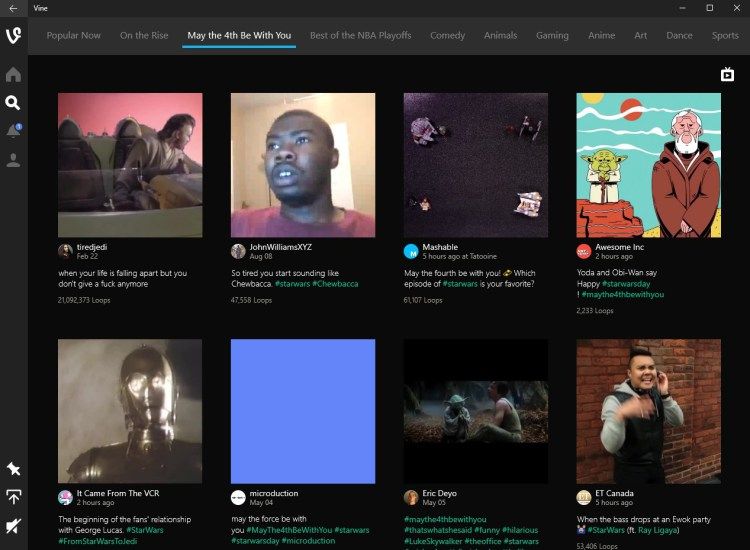
Task: Open Best of the NBA Playoffs tab
Action: (360, 36)
